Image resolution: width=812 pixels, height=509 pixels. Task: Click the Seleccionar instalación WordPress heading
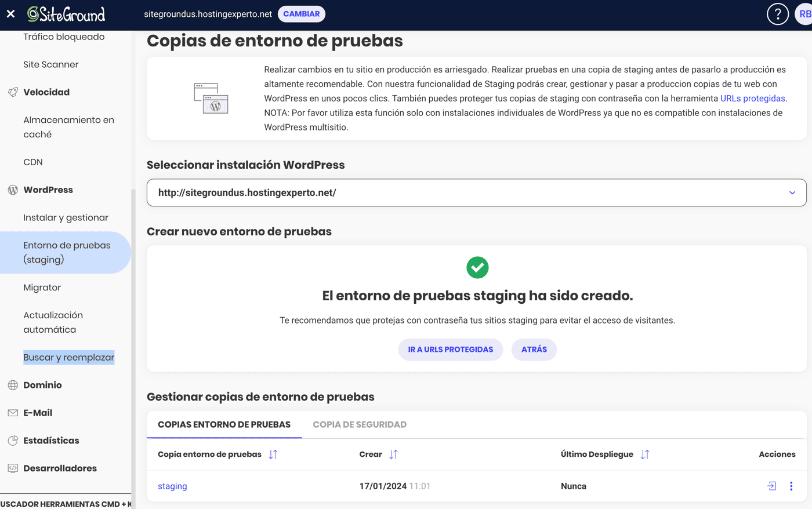[x=245, y=165]
